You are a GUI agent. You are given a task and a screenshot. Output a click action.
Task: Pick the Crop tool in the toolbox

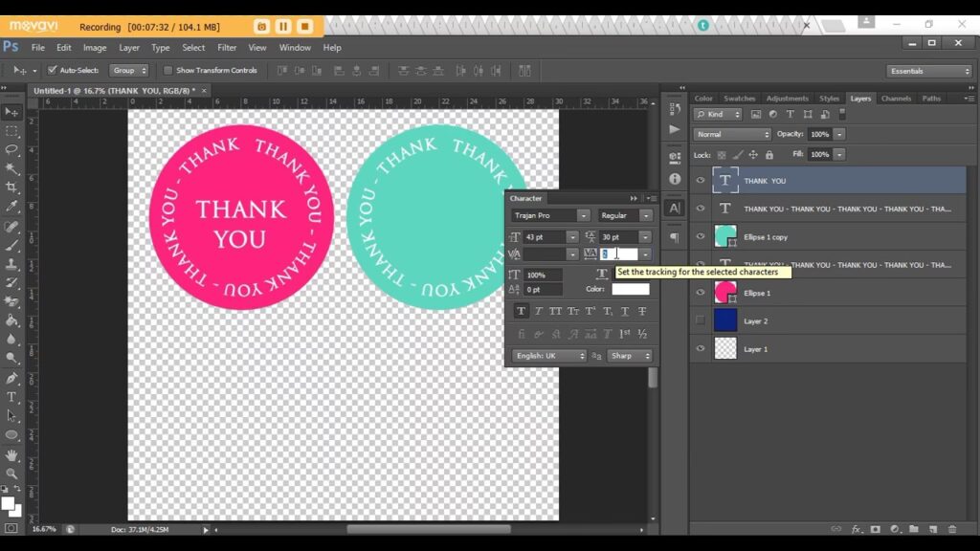click(x=11, y=187)
